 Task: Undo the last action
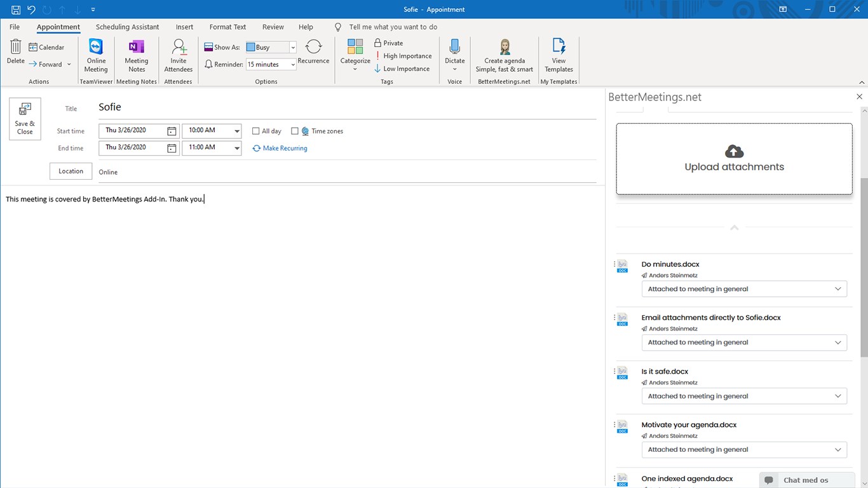tap(31, 10)
